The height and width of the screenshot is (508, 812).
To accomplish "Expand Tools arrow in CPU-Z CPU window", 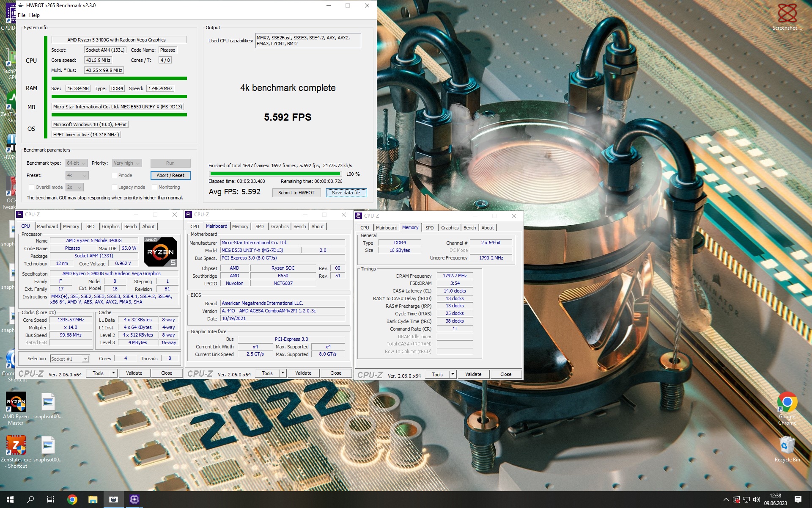I will 113,373.
